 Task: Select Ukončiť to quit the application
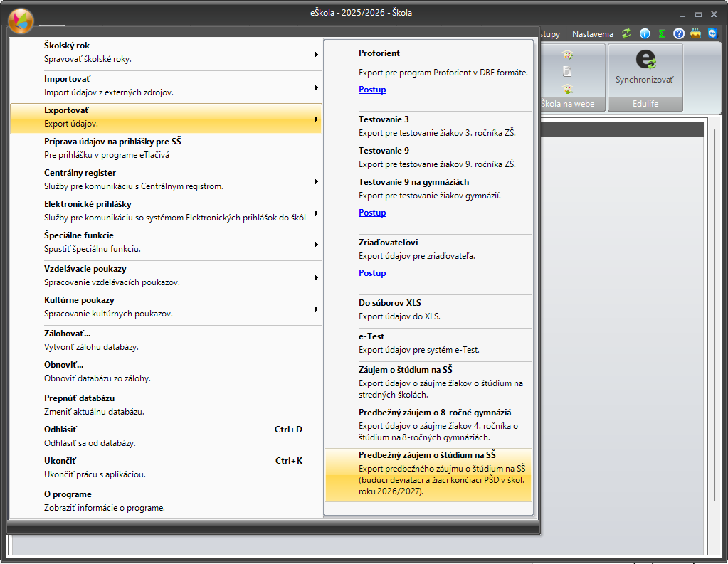pyautogui.click(x=166, y=467)
